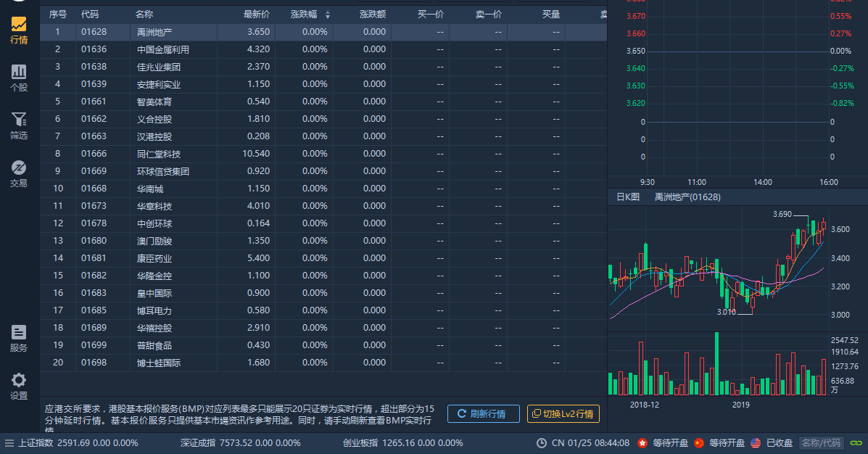Click the 3.010 low price label on K chart

pyautogui.click(x=727, y=313)
